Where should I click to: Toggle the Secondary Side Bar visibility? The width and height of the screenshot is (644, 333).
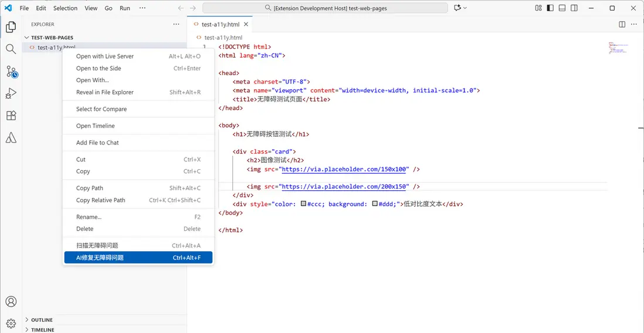574,8
